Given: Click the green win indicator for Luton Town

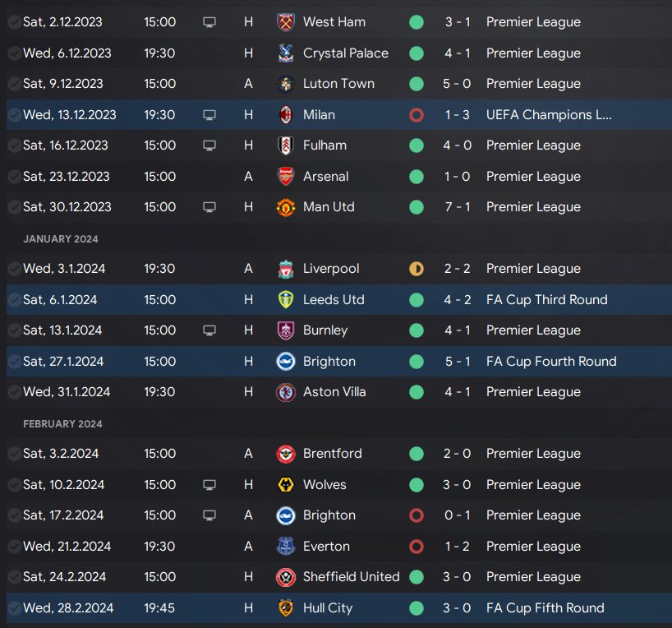Looking at the screenshot, I should tap(417, 84).
